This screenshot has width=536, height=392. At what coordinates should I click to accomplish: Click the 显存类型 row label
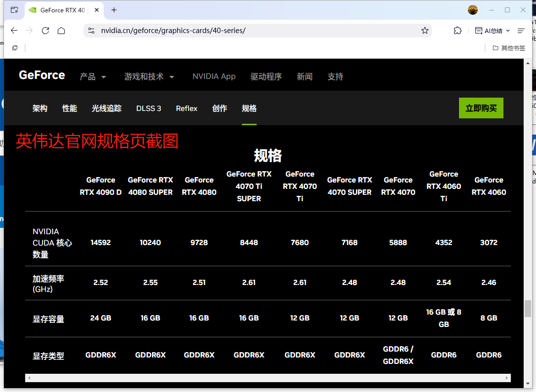coord(48,356)
